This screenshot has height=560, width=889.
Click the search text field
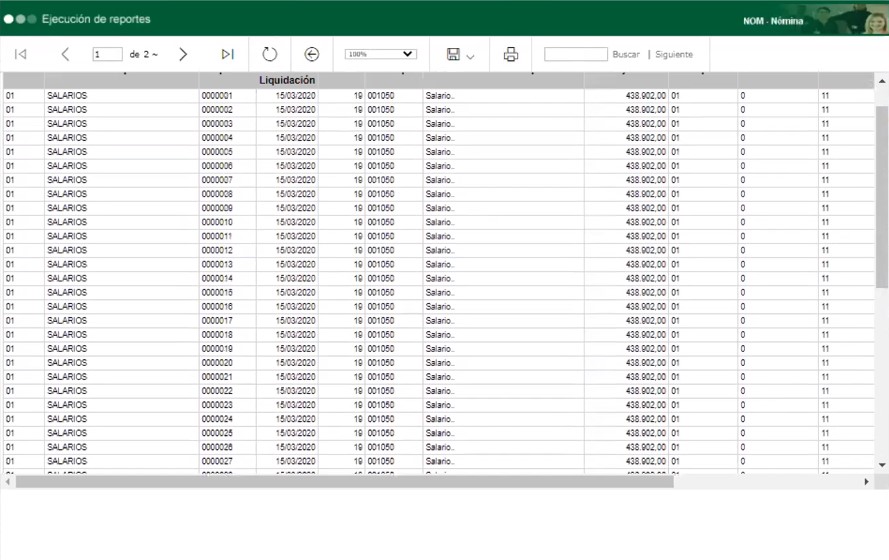[575, 54]
